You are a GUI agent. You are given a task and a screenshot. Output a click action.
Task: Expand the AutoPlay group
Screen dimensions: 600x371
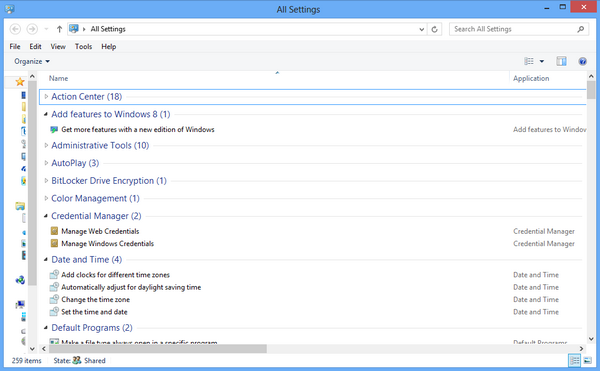(x=46, y=163)
